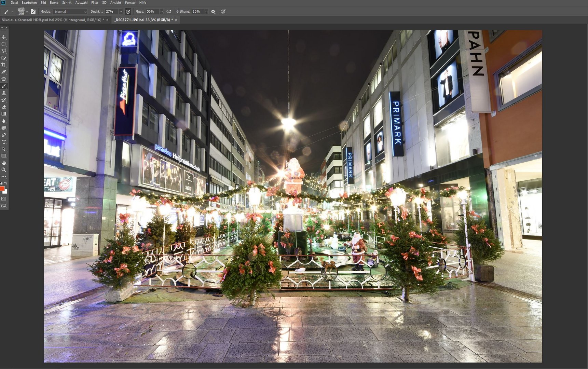The width and height of the screenshot is (588, 369).
Task: Open the Bild menu
Action: point(43,3)
